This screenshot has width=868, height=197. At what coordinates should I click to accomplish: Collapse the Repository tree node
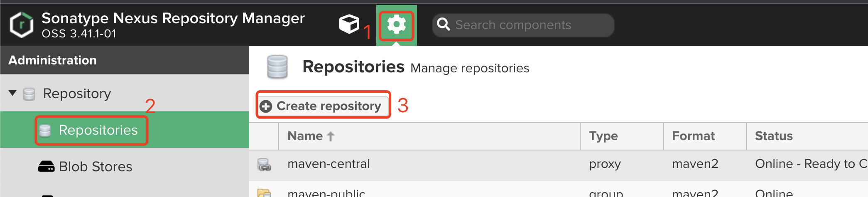pyautogui.click(x=12, y=93)
